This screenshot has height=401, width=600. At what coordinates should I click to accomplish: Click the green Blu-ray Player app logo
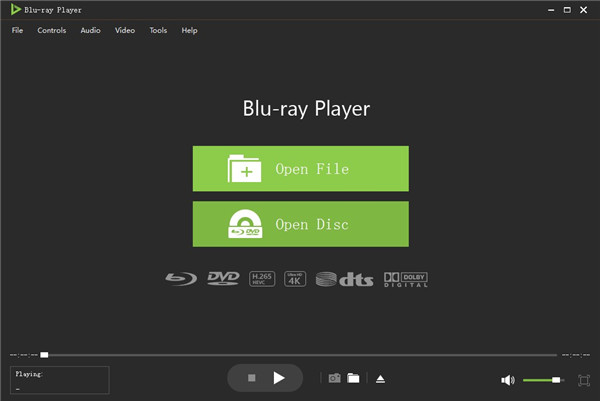(16, 10)
